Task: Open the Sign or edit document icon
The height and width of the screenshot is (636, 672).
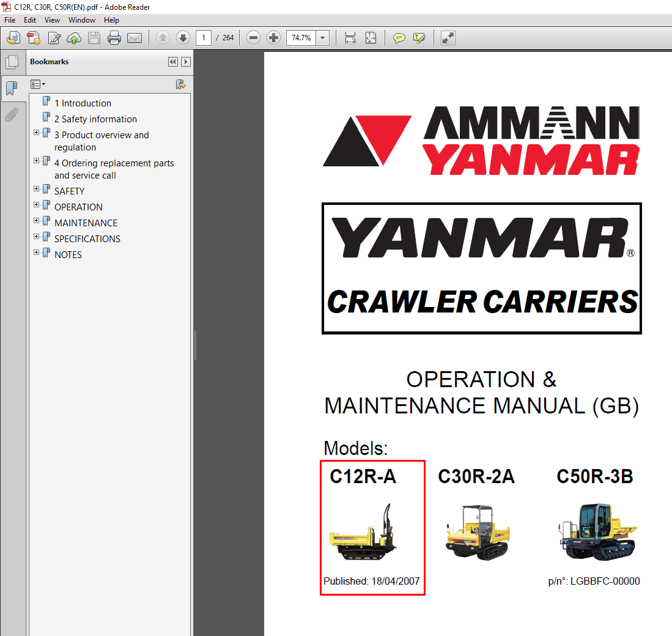Action: (x=54, y=38)
